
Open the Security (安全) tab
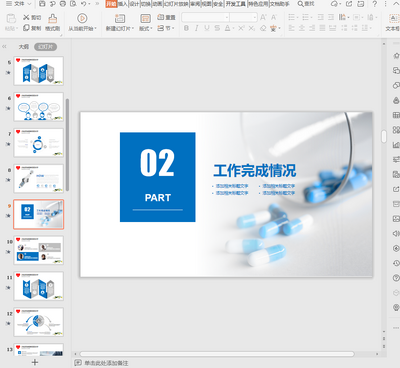click(218, 4)
